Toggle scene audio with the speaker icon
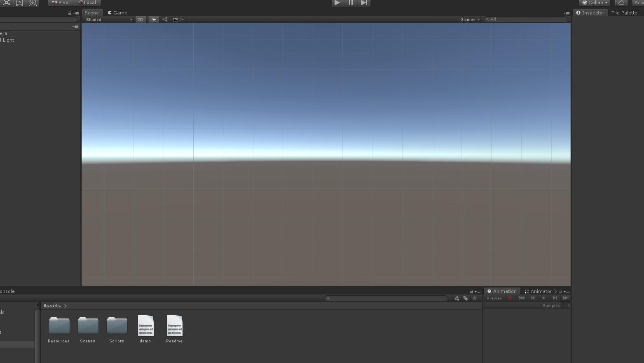 [x=164, y=19]
